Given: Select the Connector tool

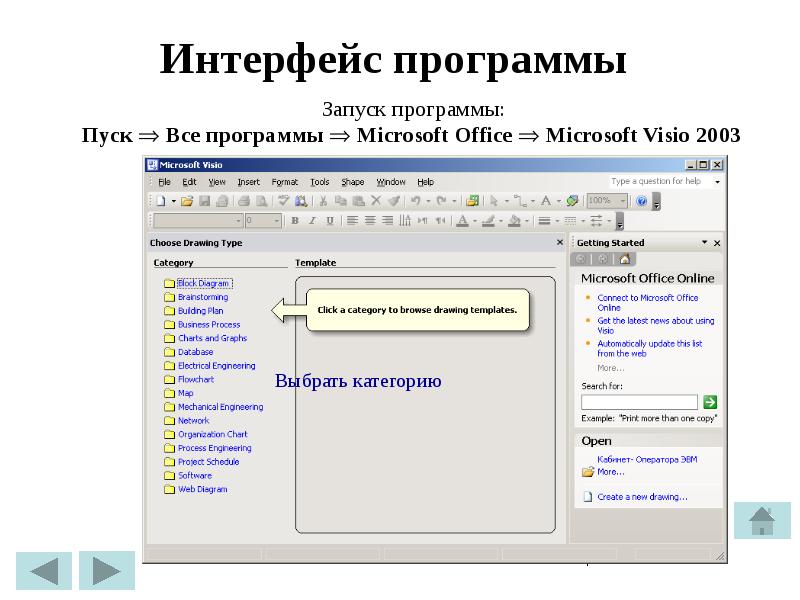Looking at the screenshot, I should coord(520,201).
